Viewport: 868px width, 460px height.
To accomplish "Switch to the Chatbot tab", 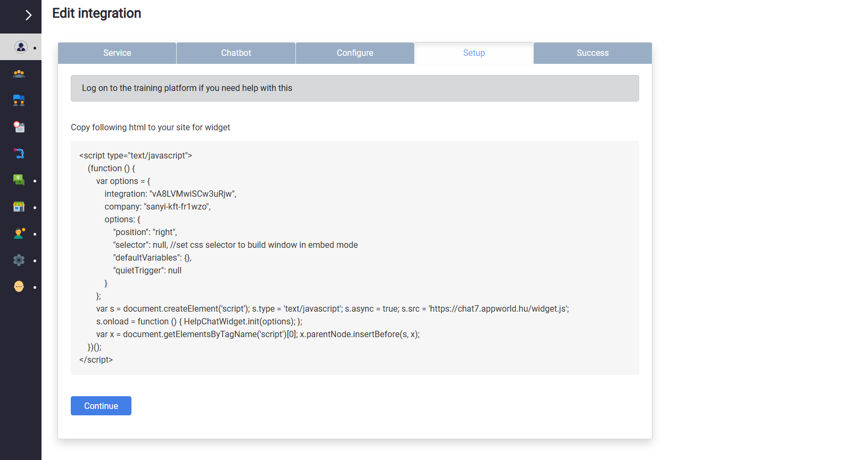I will pos(236,53).
